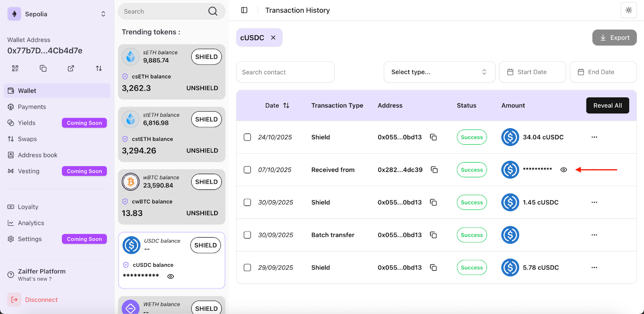Reveal hidden amount in Received from row
The image size is (644, 314).
(563, 170)
